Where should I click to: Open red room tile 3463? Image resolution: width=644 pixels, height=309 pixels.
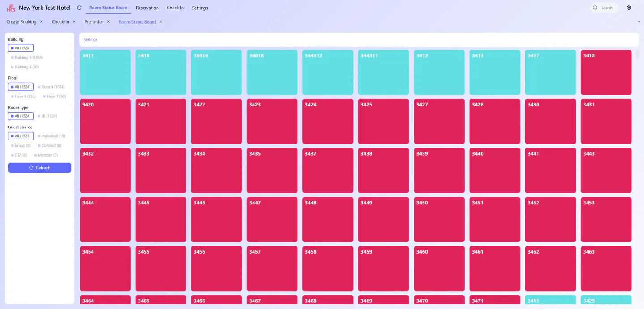(606, 269)
